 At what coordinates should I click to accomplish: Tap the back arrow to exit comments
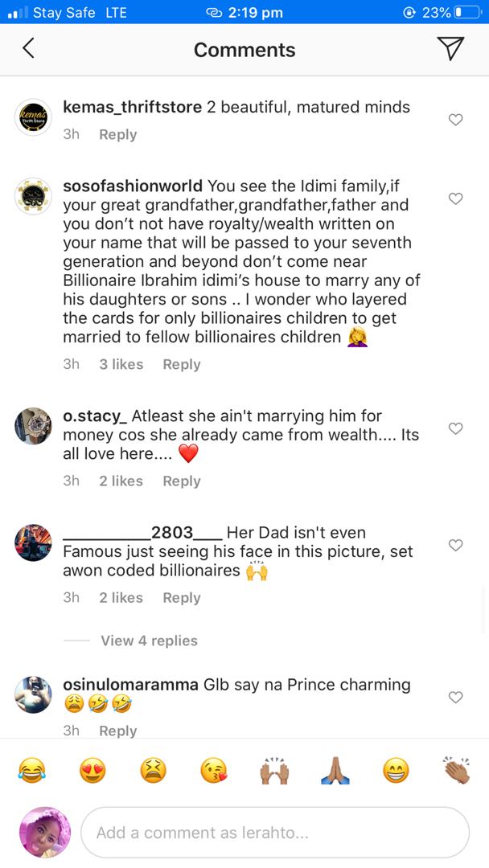click(28, 48)
